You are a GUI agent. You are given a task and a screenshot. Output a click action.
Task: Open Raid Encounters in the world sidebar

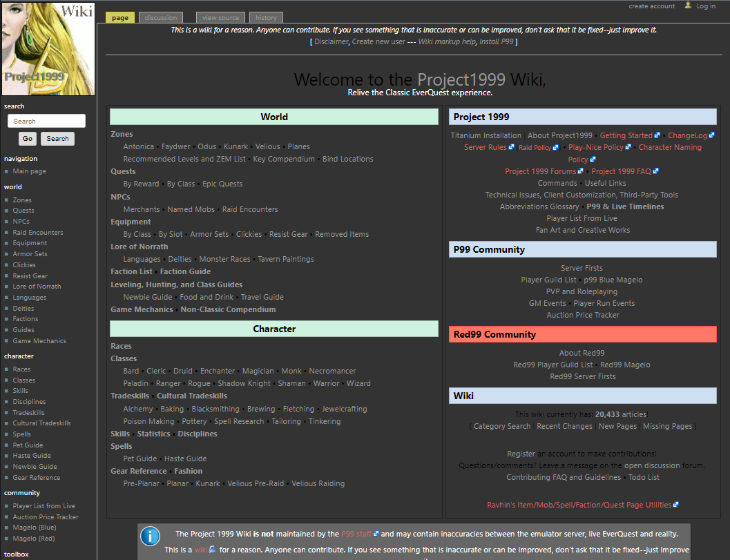point(38,232)
